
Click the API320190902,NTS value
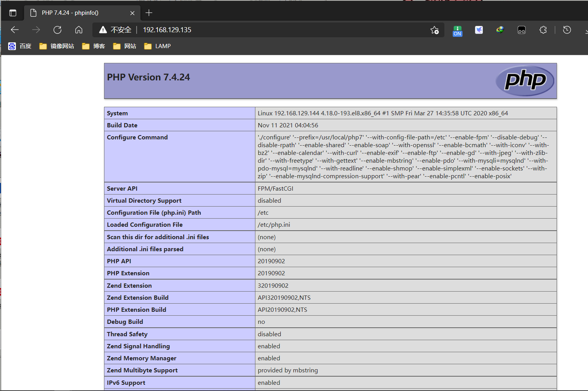coord(284,298)
